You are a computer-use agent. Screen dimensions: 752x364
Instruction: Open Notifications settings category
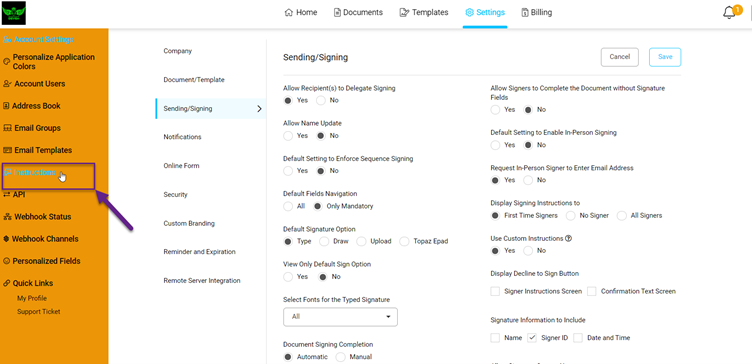tap(182, 137)
